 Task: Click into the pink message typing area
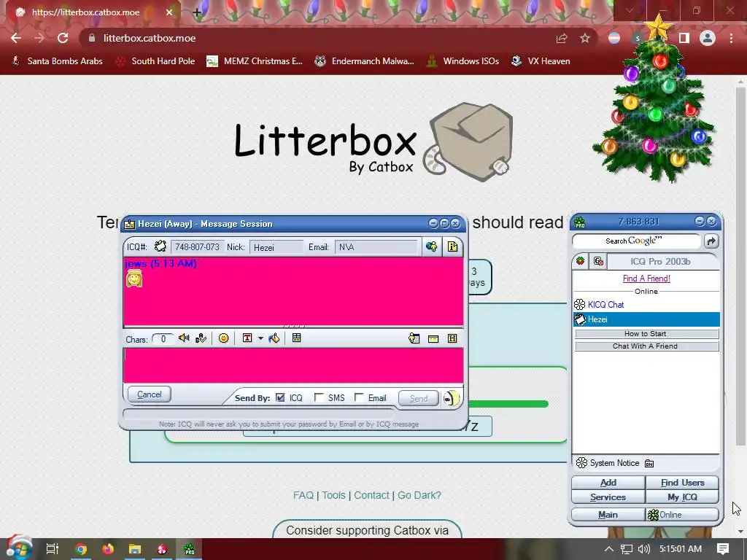click(293, 365)
